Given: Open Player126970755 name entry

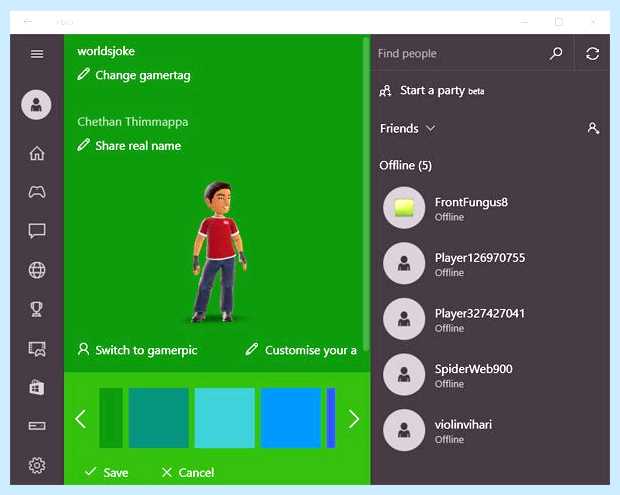Looking at the screenshot, I should click(480, 258).
